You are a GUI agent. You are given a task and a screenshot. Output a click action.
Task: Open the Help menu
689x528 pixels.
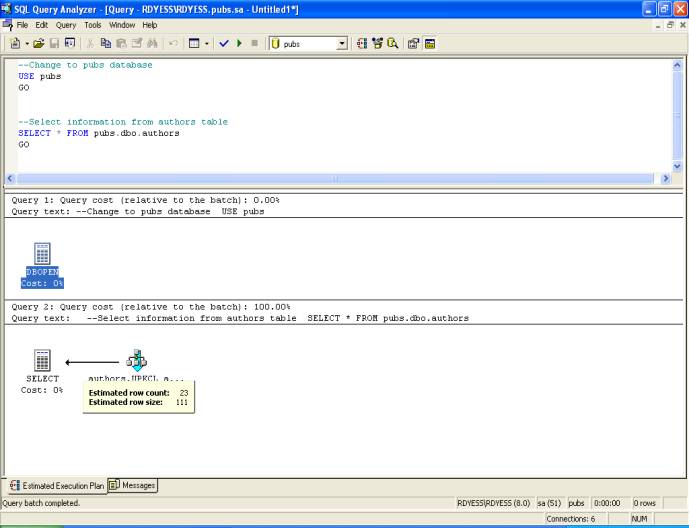[x=150, y=25]
